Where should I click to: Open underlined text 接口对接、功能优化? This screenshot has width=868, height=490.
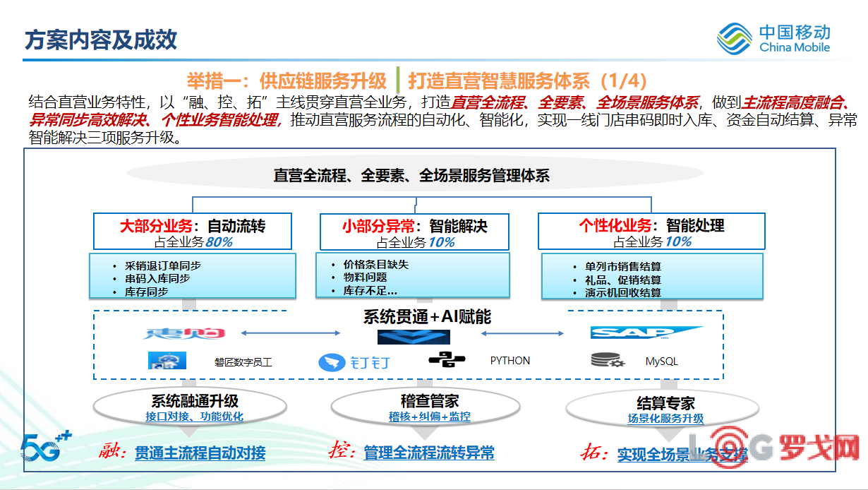(194, 417)
